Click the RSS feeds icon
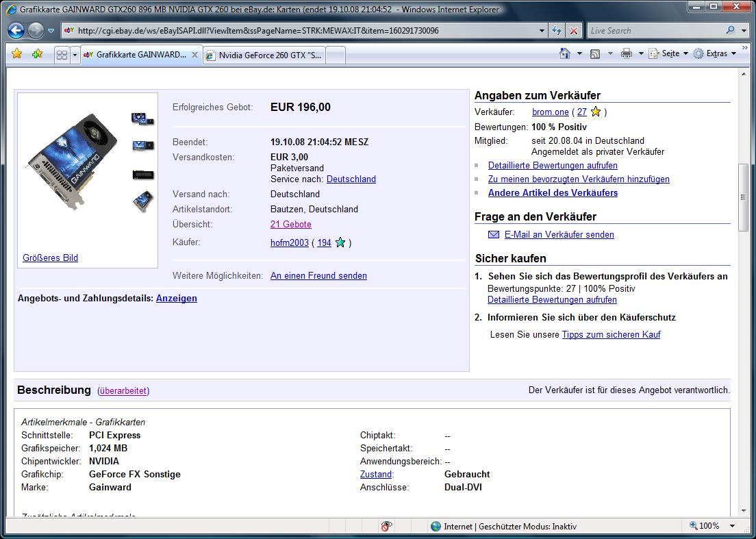 click(596, 54)
